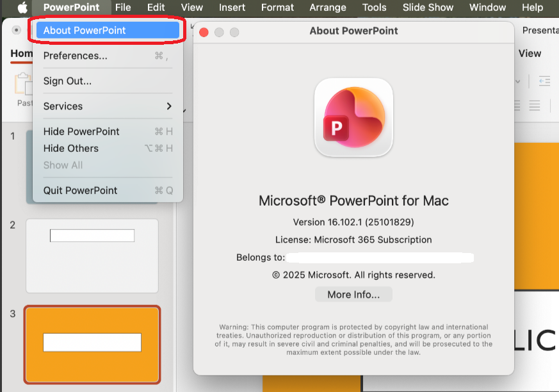Click the Microsoft PowerPoint for Mac heading
This screenshot has height=392, width=559.
click(353, 201)
